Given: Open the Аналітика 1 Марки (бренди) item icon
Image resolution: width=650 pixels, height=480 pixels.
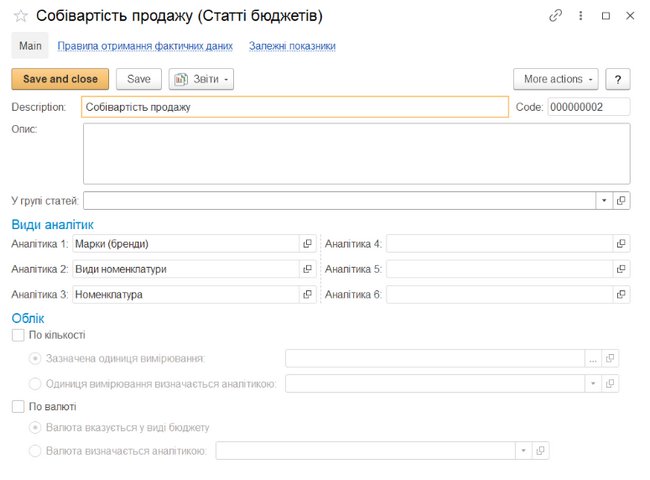Looking at the screenshot, I should [307, 244].
